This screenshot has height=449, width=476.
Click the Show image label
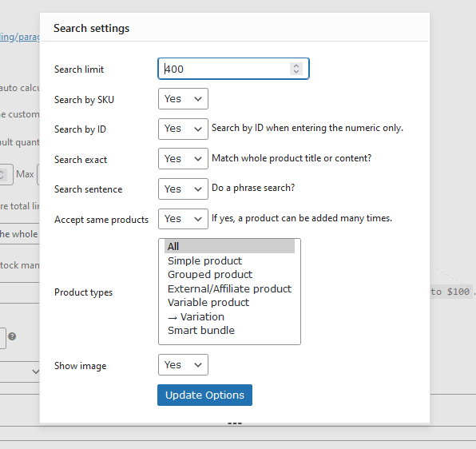80,366
